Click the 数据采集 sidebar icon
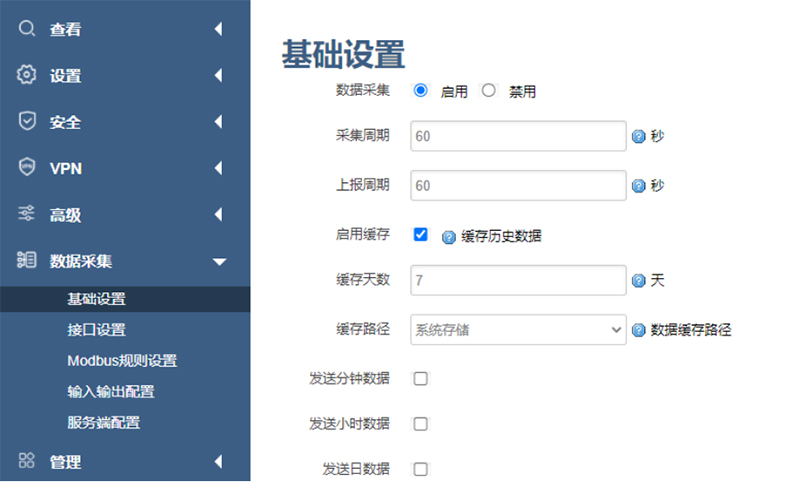This screenshot has width=800, height=482. click(x=27, y=261)
